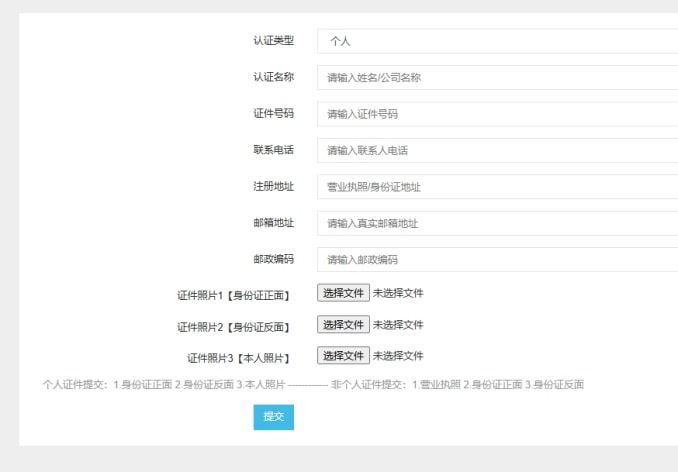Screen dimensions: 678x472
Task: Select the 请输入联系人电话 input field
Action: pos(497,150)
